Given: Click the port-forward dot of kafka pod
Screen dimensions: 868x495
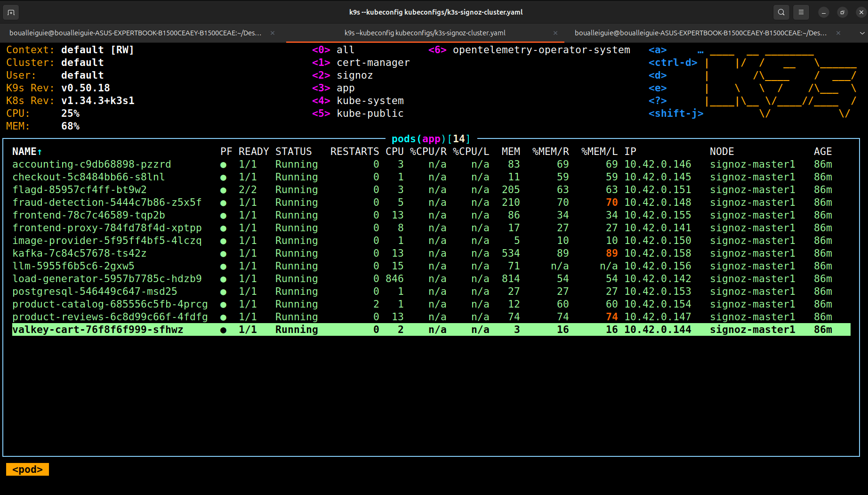Looking at the screenshot, I should (223, 254).
